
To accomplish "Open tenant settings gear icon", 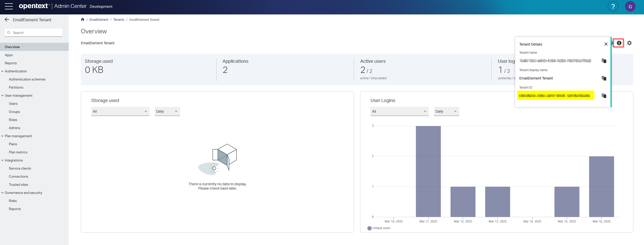I will click(629, 43).
